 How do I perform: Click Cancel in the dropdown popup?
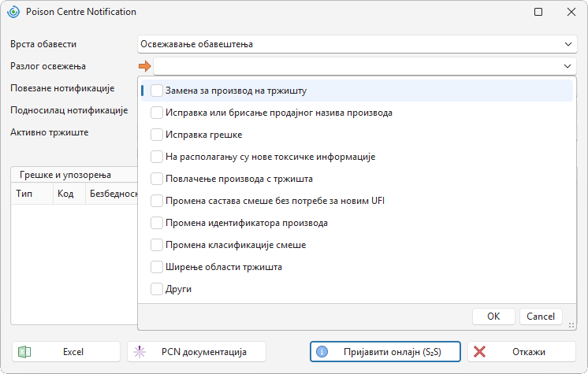point(541,317)
